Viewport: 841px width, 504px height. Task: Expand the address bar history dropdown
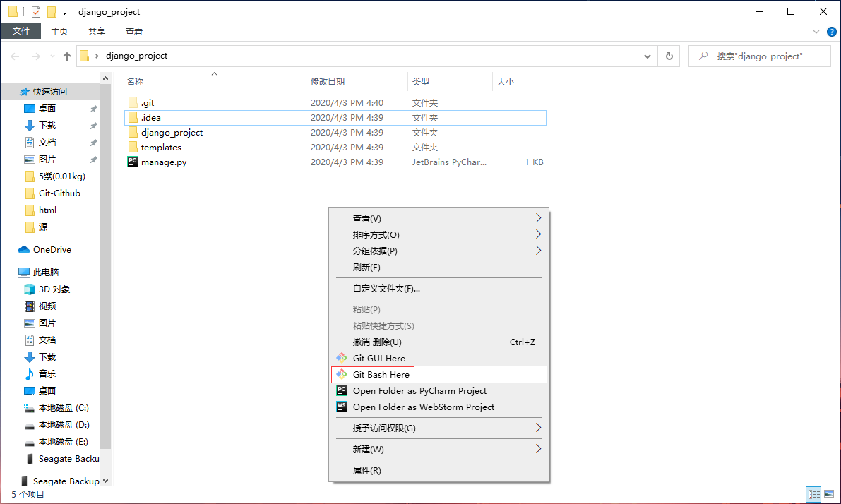[648, 56]
